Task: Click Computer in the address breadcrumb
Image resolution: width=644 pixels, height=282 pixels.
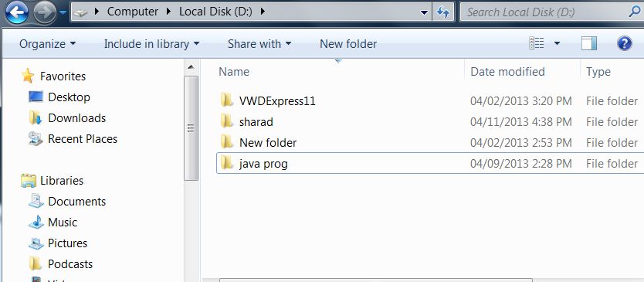Action: 133,12
